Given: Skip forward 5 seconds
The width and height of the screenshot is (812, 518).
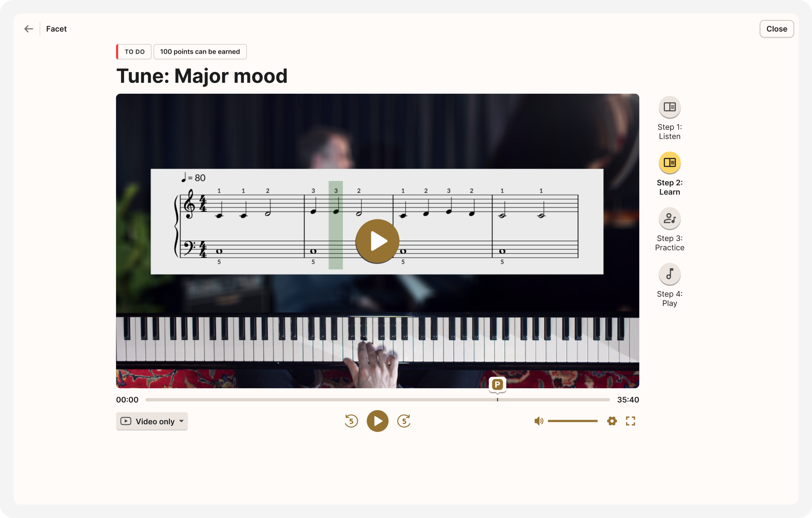Looking at the screenshot, I should pos(404,421).
